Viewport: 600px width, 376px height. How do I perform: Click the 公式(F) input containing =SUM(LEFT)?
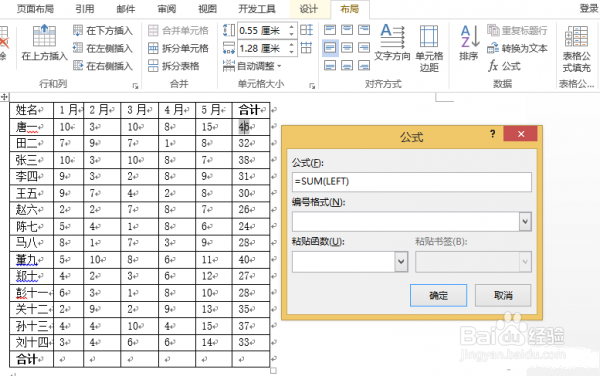(411, 181)
